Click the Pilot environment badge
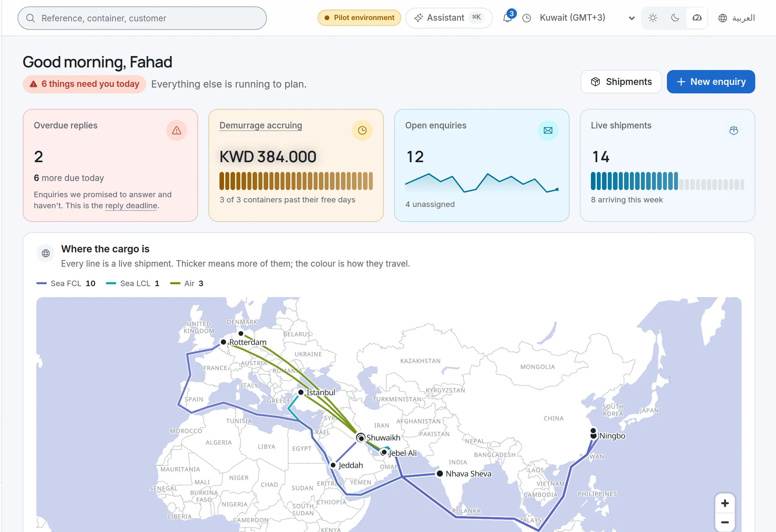The image size is (776, 532). point(359,18)
